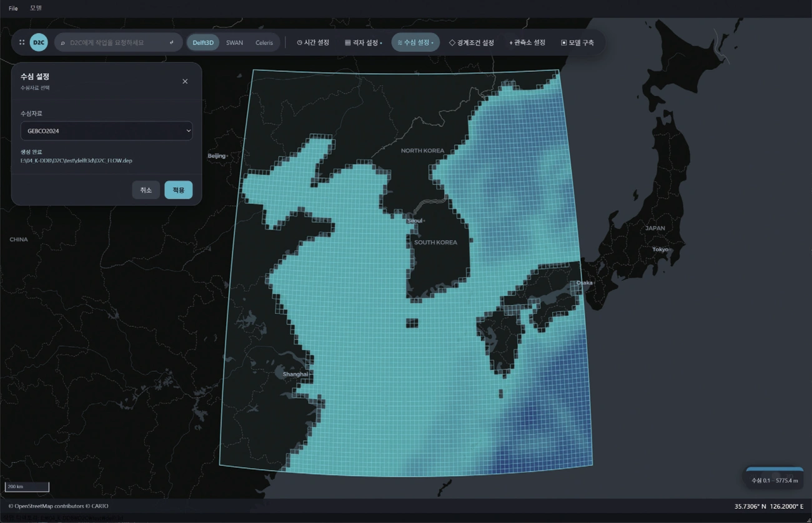Switch to the SWAN model option

235,42
